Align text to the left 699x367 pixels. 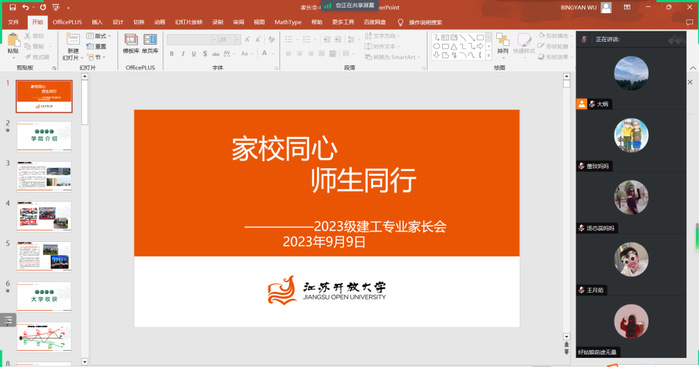click(x=288, y=54)
